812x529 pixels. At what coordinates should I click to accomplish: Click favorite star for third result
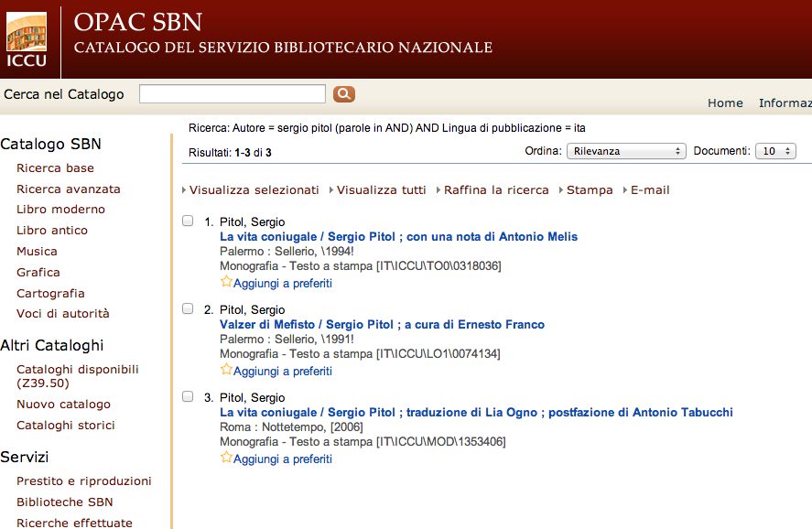click(226, 458)
